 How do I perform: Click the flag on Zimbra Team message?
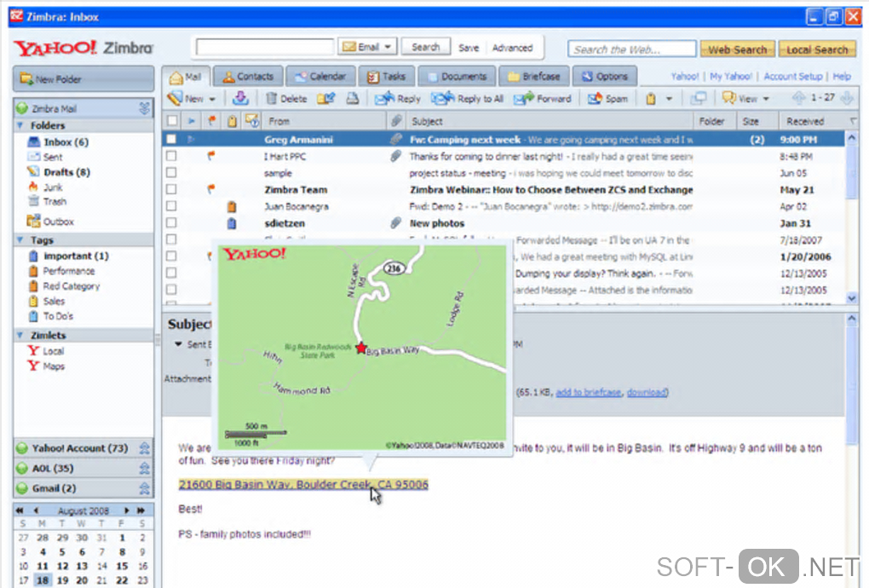[x=210, y=189]
